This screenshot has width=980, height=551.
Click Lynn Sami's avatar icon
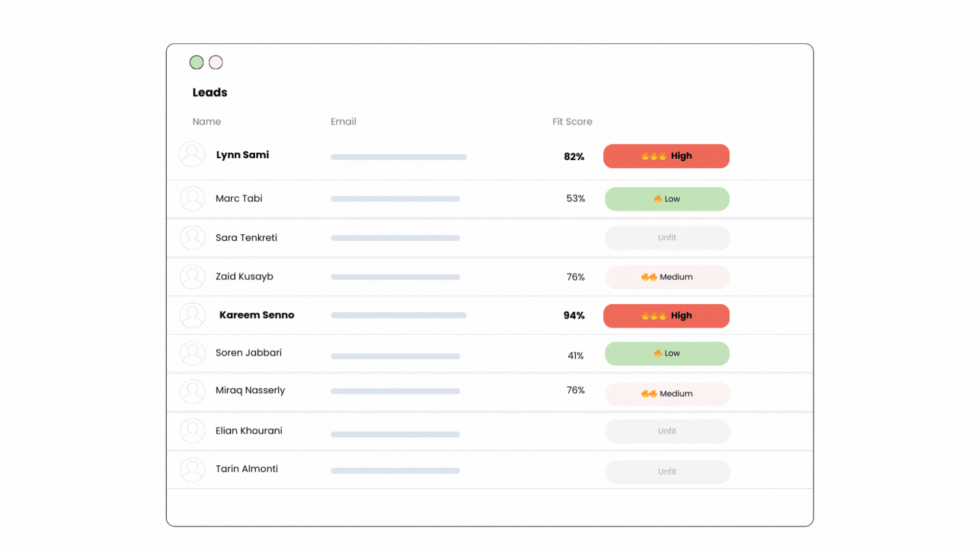coord(192,154)
